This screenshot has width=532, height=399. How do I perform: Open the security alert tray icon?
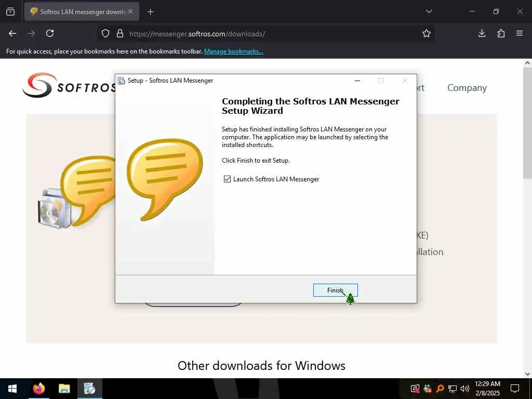pyautogui.click(x=415, y=389)
